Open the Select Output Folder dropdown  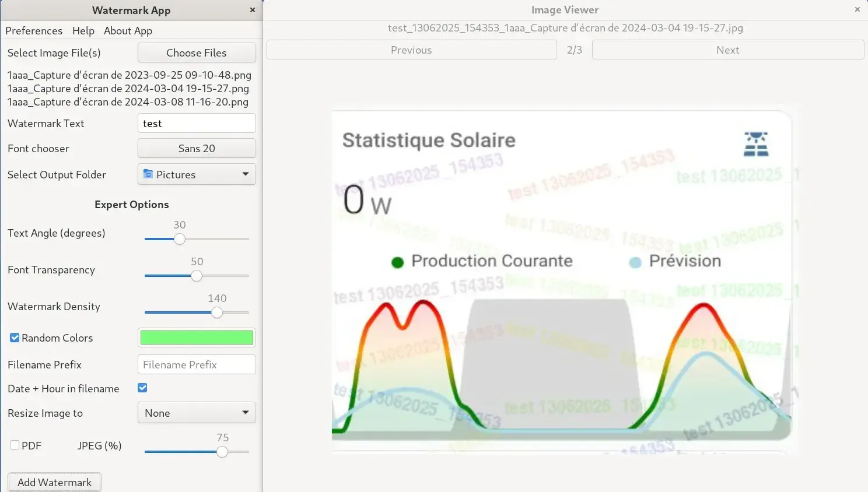[x=197, y=174]
